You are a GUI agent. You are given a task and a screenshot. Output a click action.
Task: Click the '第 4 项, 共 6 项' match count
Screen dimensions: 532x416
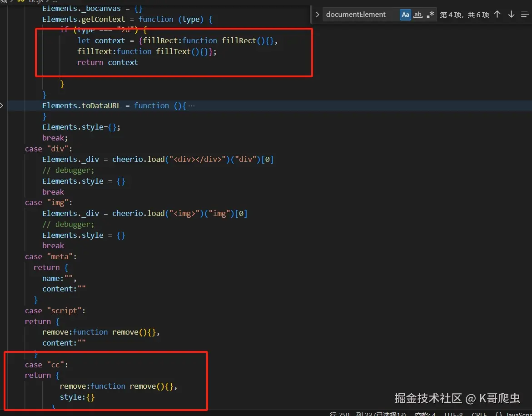[x=464, y=15]
